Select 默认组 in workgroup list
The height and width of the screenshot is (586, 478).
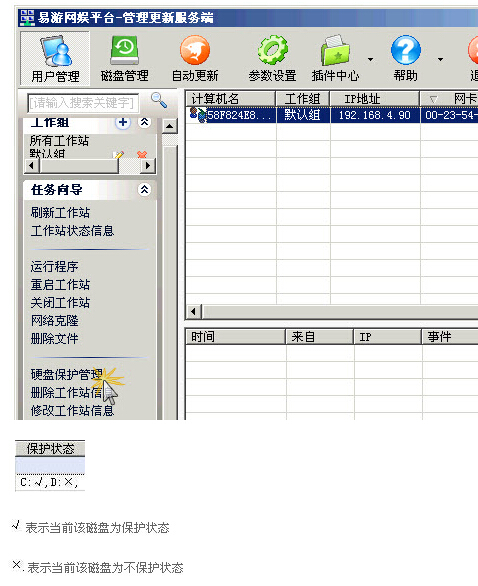click(x=47, y=154)
